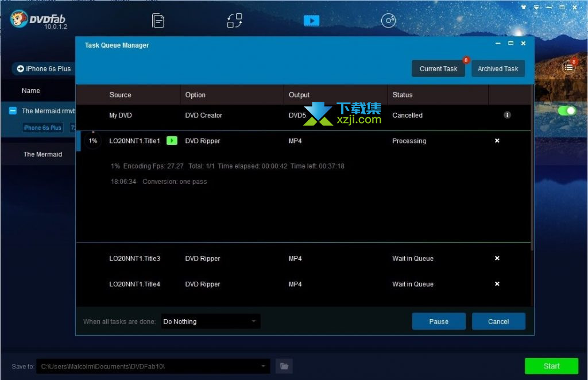The image size is (588, 380).
Task: Select the LO20NNT1.Title1 source name
Action: coord(134,141)
